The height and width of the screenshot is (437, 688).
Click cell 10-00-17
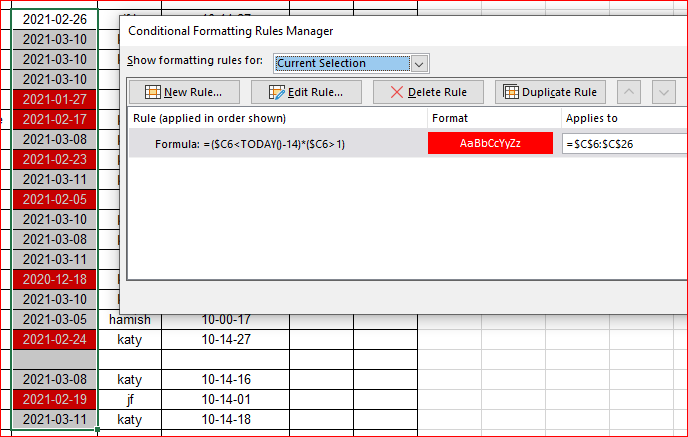coord(226,319)
